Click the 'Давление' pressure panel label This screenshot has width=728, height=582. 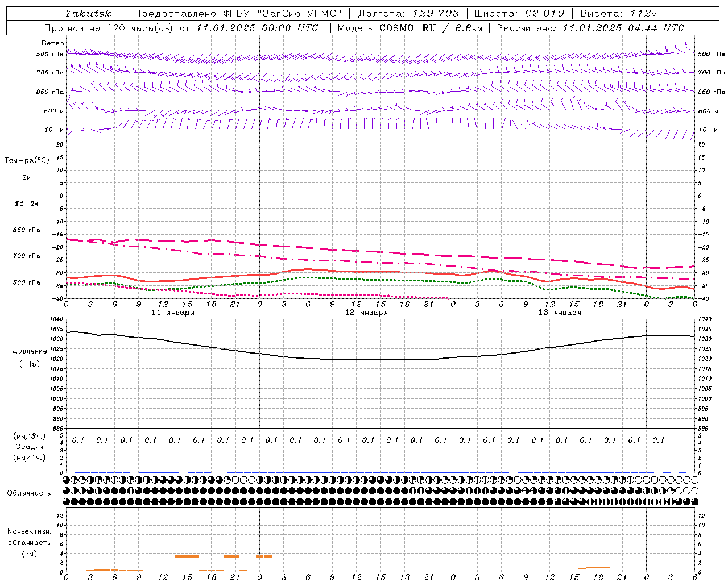pyautogui.click(x=30, y=351)
